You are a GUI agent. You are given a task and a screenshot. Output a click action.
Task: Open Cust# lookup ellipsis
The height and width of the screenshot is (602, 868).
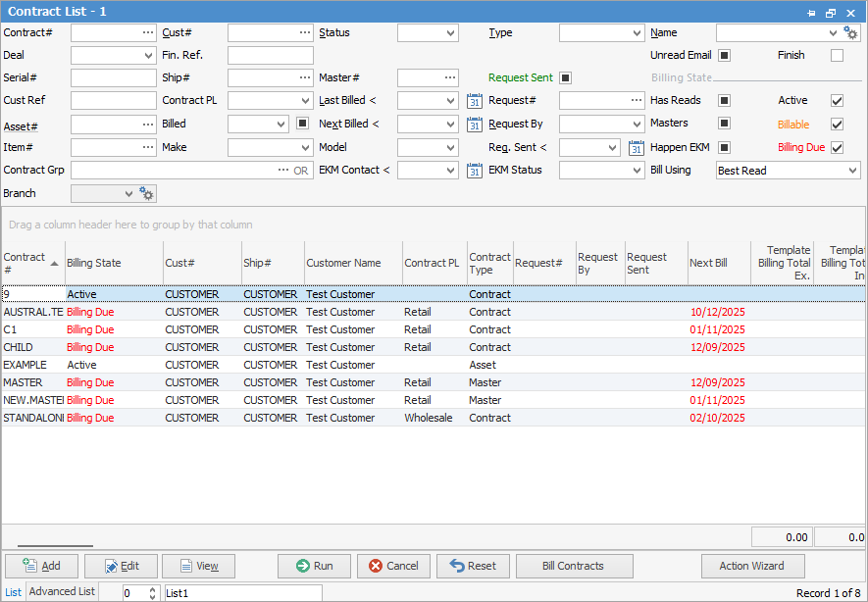pos(305,32)
